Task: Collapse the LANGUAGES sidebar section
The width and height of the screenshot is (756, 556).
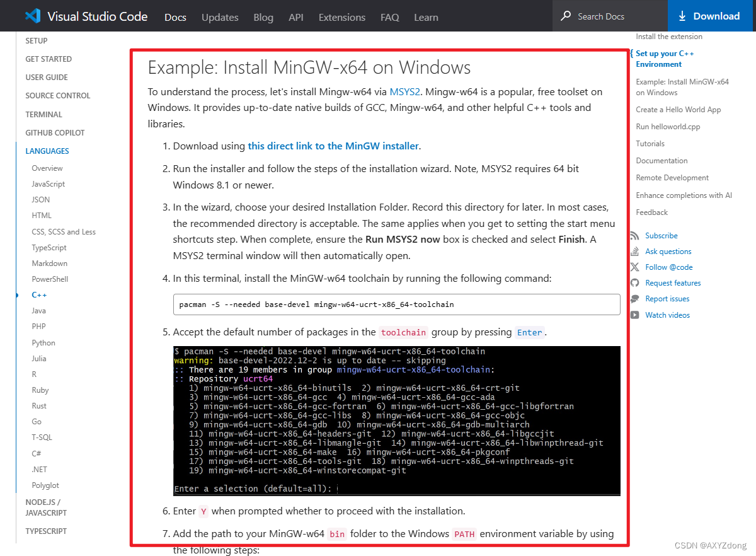Action: point(47,151)
